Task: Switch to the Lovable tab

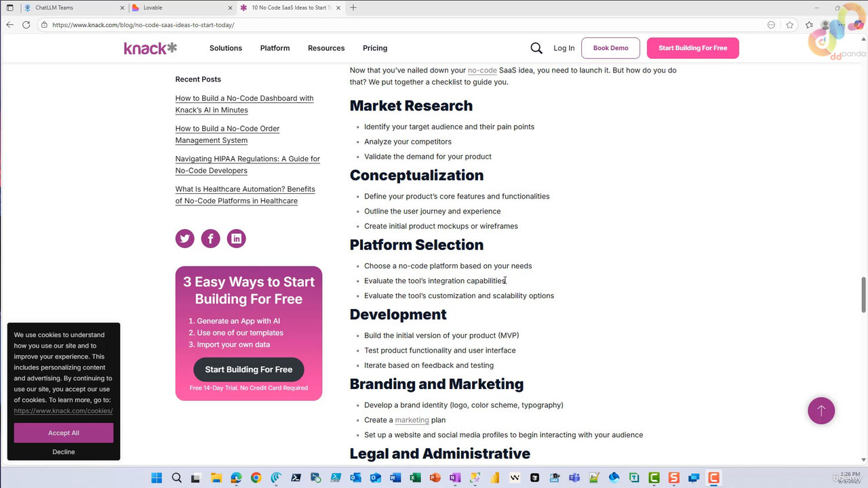Action: (x=182, y=7)
